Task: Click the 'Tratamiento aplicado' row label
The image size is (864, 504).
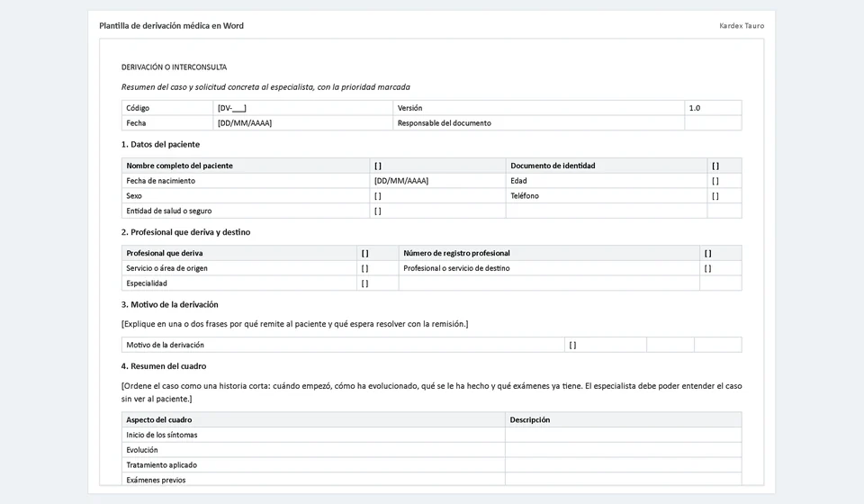Action: (161, 465)
